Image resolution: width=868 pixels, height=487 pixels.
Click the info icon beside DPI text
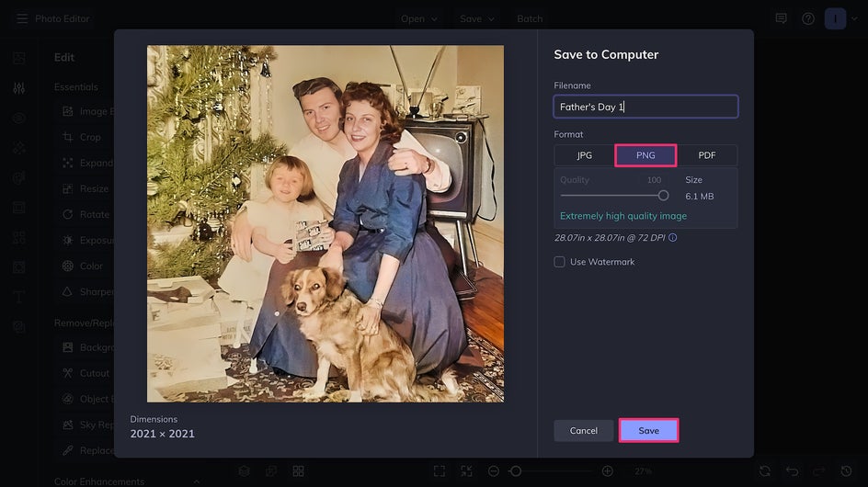coord(673,238)
